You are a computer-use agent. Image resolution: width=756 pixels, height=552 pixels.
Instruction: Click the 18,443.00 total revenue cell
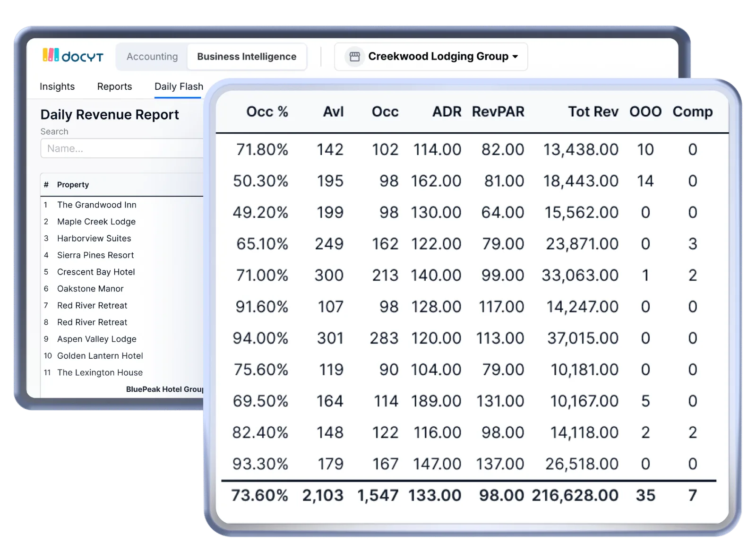click(x=581, y=181)
